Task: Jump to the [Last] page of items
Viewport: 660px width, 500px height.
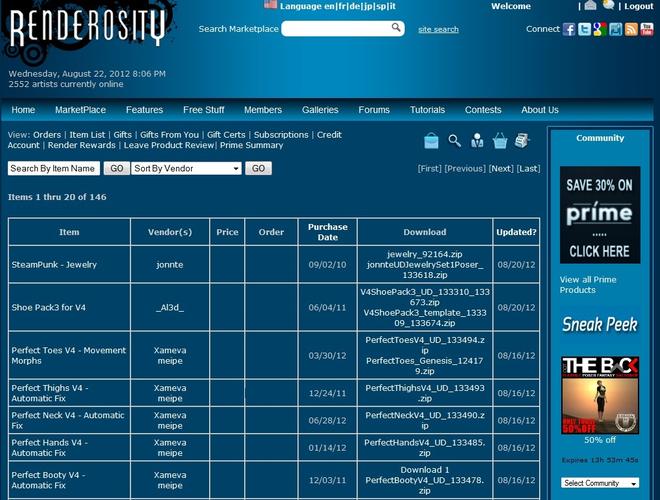Action: coord(528,168)
